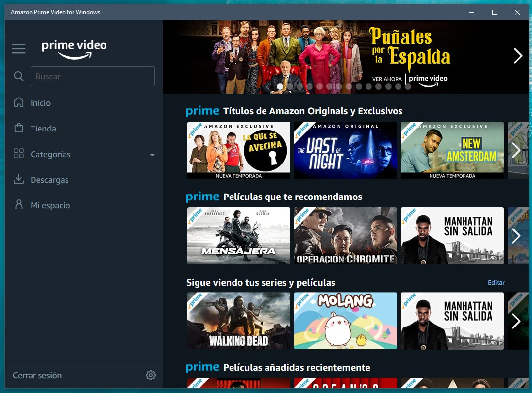This screenshot has height=393, width=532.
Task: Resume the Molang thumbnail
Action: click(x=345, y=321)
